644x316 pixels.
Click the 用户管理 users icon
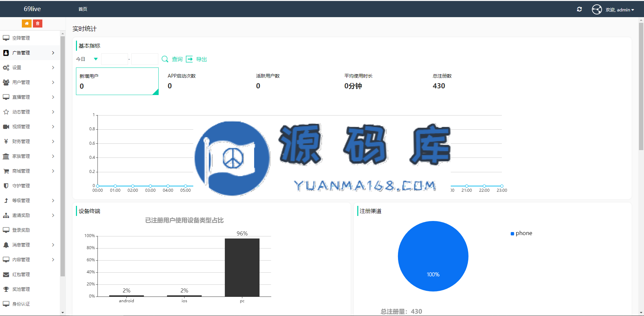pyautogui.click(x=6, y=82)
